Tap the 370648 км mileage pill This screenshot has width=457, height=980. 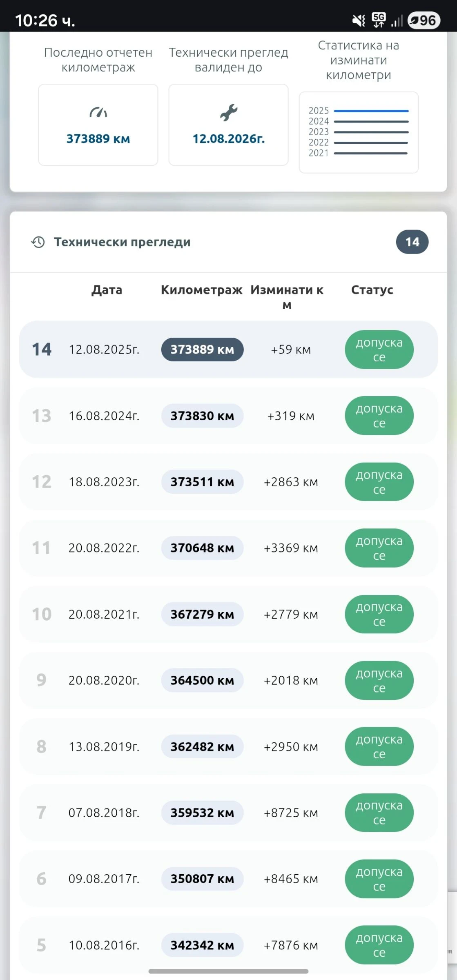[202, 548]
